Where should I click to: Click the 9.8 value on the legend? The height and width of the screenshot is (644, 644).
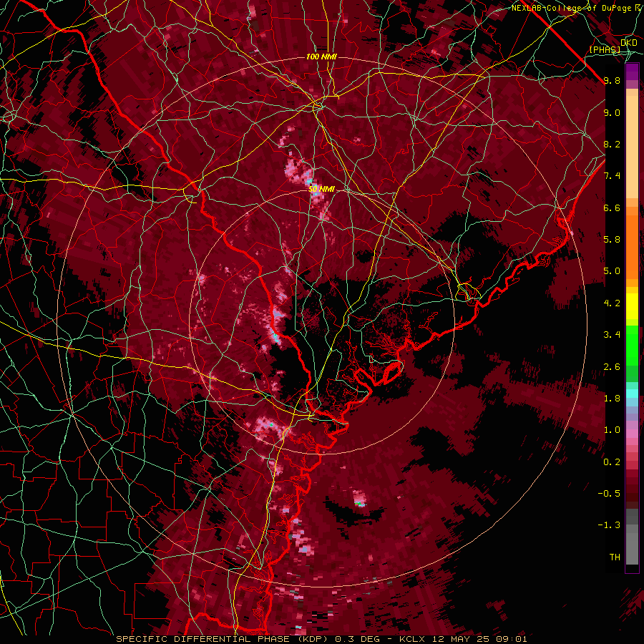(612, 80)
